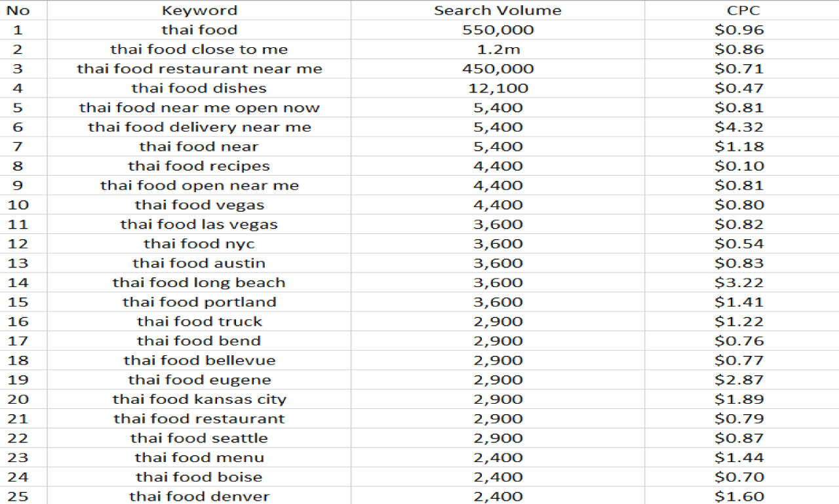Image resolution: width=839 pixels, height=504 pixels.
Task: Click the 'thai food long beach' cell
Action: pyautogui.click(x=199, y=282)
